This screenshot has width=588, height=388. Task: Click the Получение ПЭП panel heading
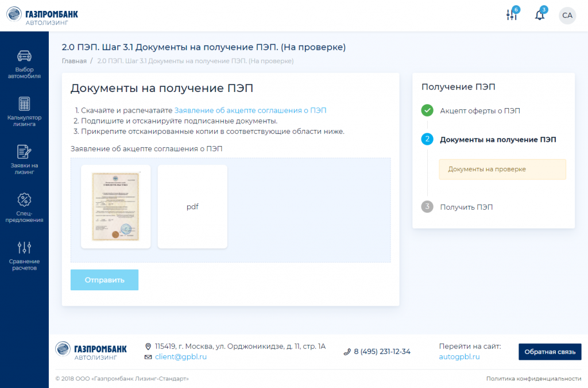click(458, 87)
